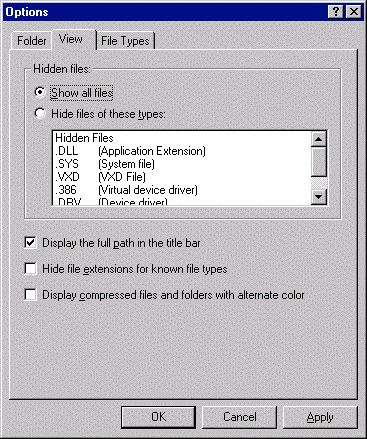Enable compressed files alternate color checkbox

coord(30,294)
